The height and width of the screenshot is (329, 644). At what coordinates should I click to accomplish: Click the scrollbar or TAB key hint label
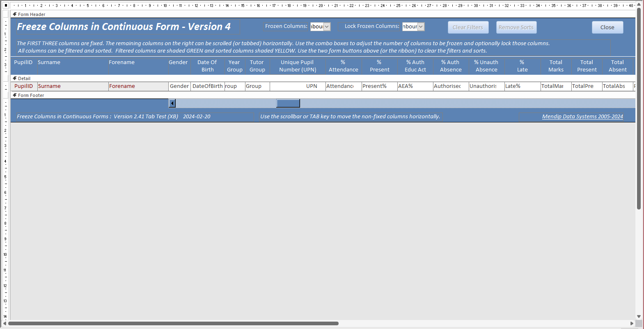coord(350,117)
